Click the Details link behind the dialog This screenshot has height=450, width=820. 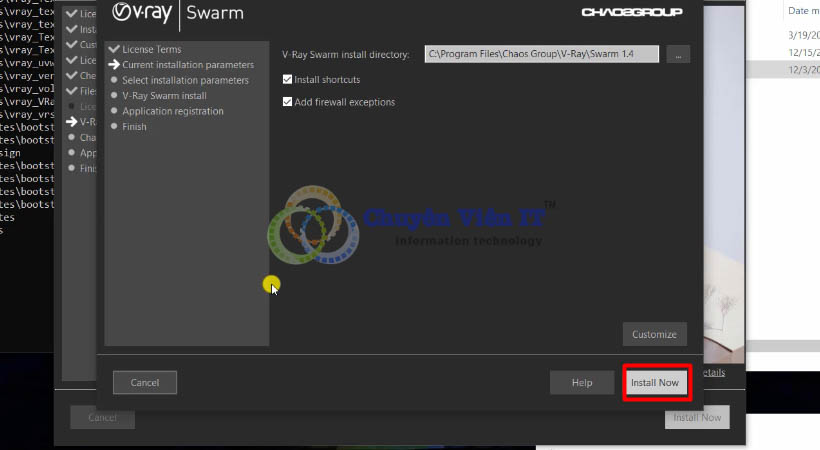(712, 373)
